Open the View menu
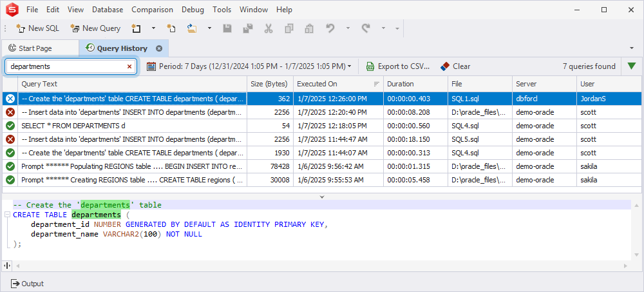The height and width of the screenshot is (292, 644). (75, 10)
